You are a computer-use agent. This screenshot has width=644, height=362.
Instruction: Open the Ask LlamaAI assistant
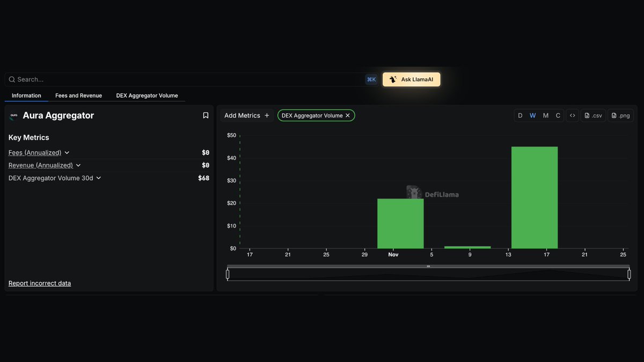click(411, 79)
